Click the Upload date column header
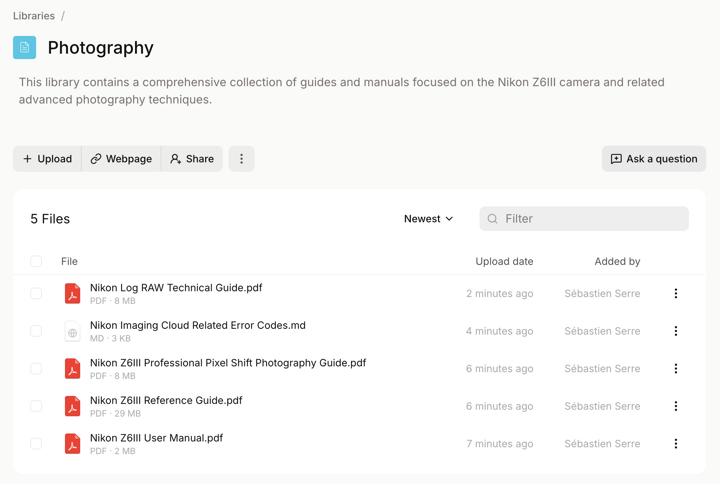Screen dimensions: 720x484 coord(504,262)
